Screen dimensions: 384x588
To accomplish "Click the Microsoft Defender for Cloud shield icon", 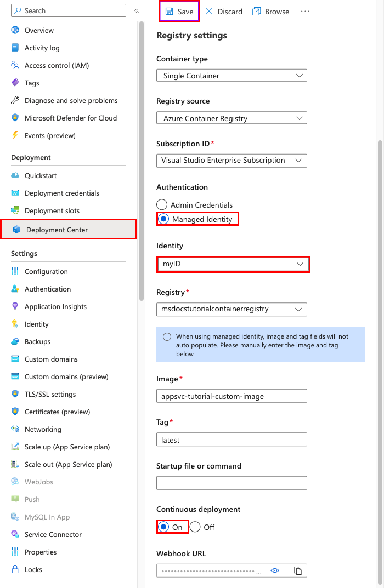I will pos(15,118).
